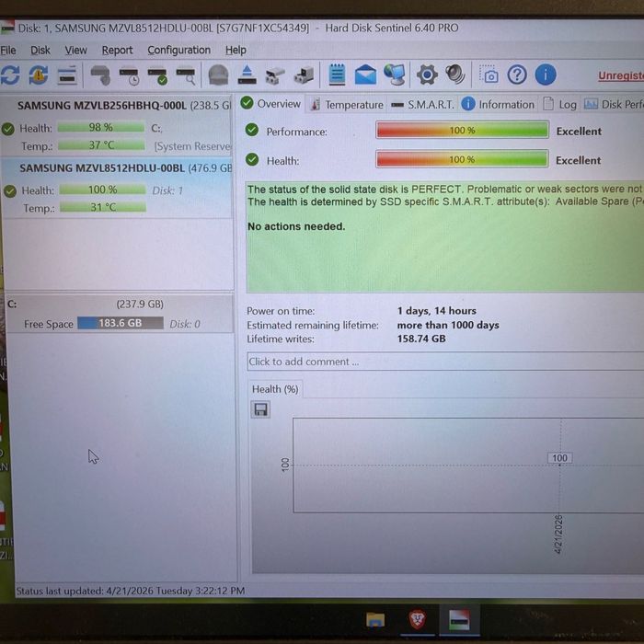644x644 pixels.
Task: Switch to the Temperature tab
Action: (347, 105)
